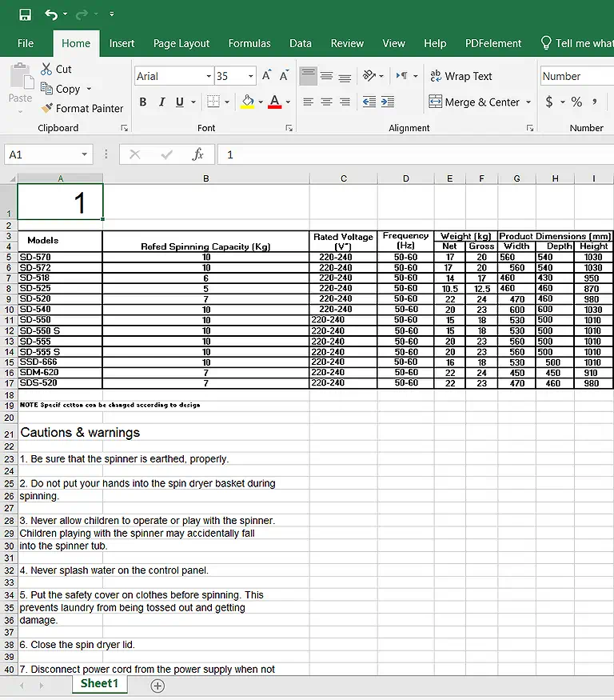Decrease font size with the smaller A
The image size is (614, 700).
(284, 75)
